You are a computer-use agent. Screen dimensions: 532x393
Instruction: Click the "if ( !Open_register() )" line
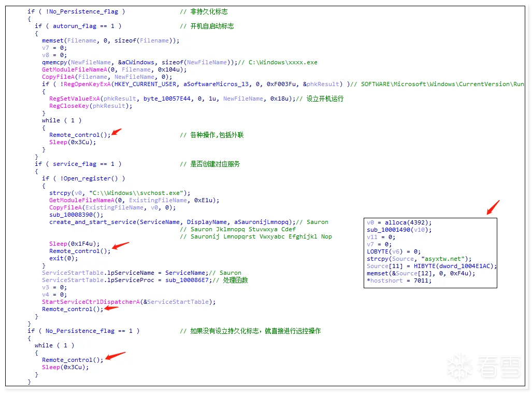[x=83, y=179]
